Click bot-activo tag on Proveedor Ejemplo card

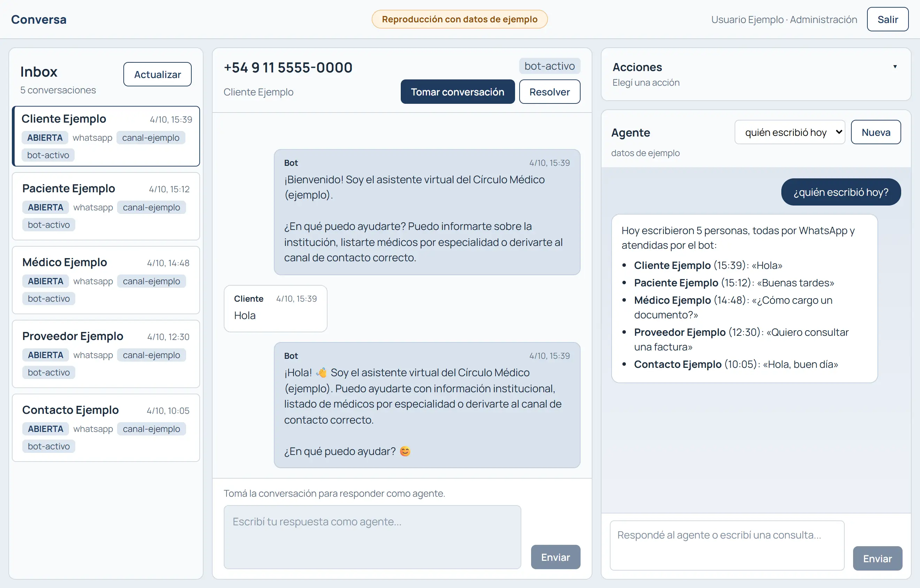(48, 372)
